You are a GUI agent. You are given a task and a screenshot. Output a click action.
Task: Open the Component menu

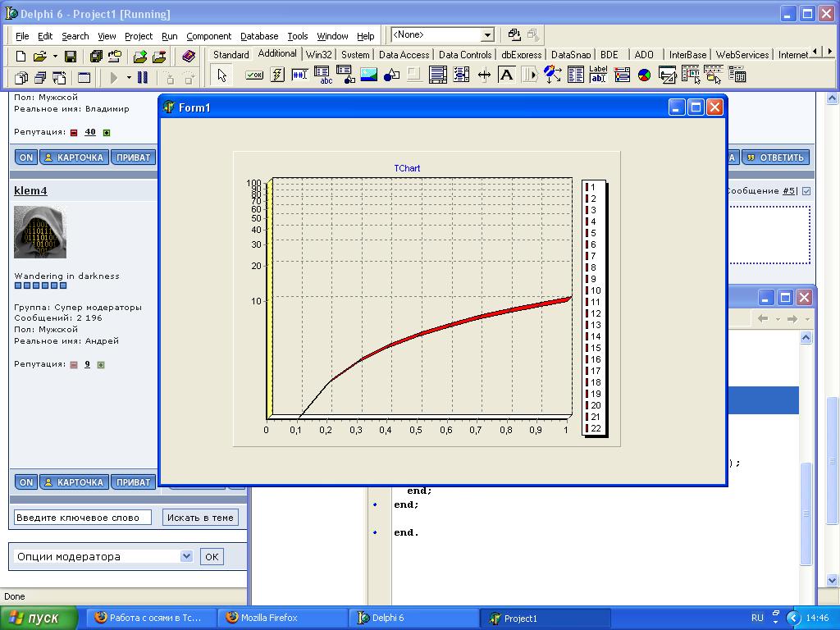tap(208, 36)
